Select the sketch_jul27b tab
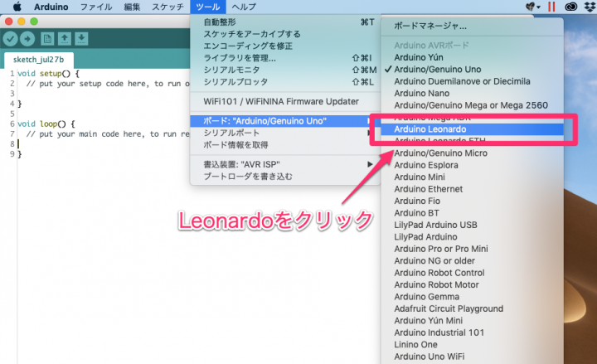 click(37, 61)
